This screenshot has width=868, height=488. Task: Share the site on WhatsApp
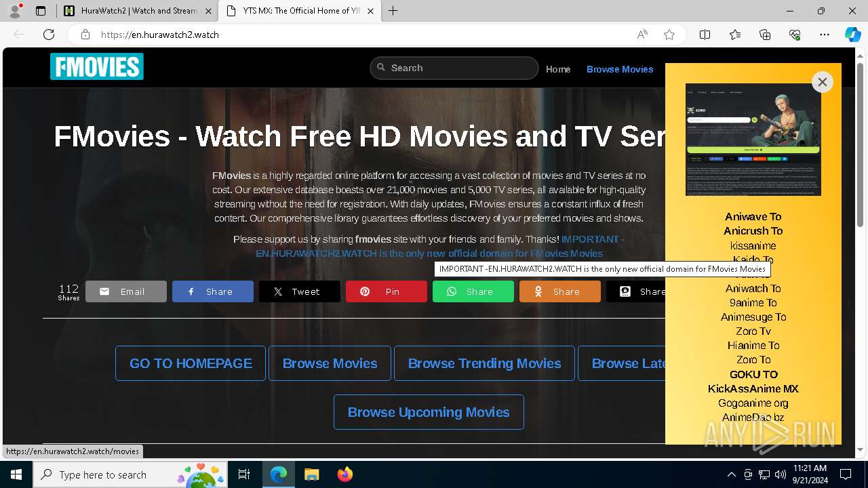tap(473, 291)
